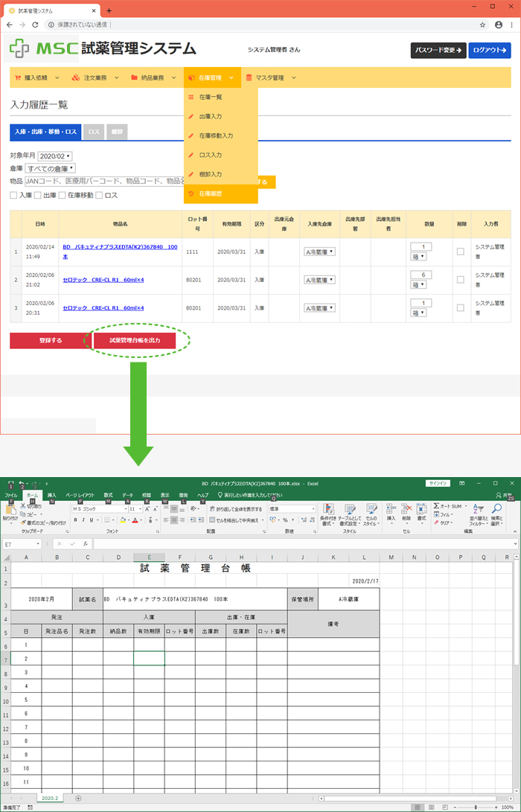Click the quantity input field in row 2
Image resolution: width=521 pixels, height=812 pixels.
point(421,275)
